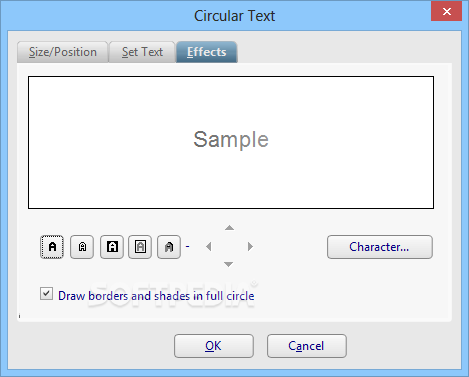469x377 pixels.
Task: Select the boxed gray text effect icon
Action: 140,247
